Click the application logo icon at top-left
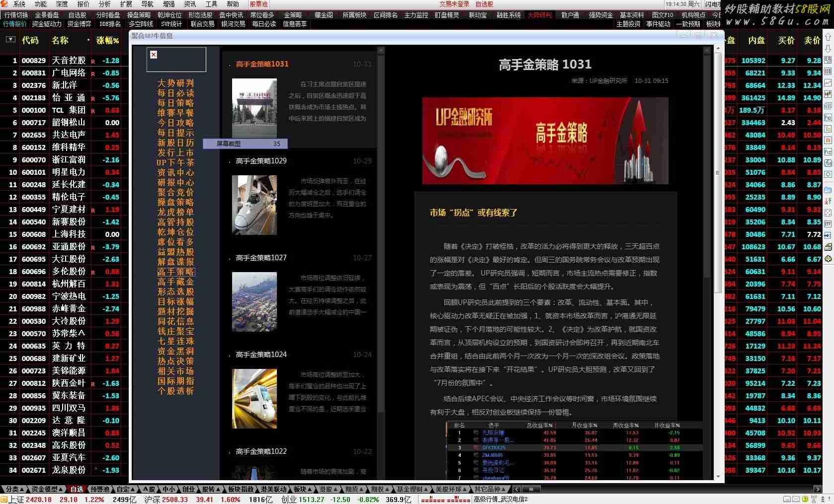Image resolution: width=834 pixels, height=504 pixels. 4,4
